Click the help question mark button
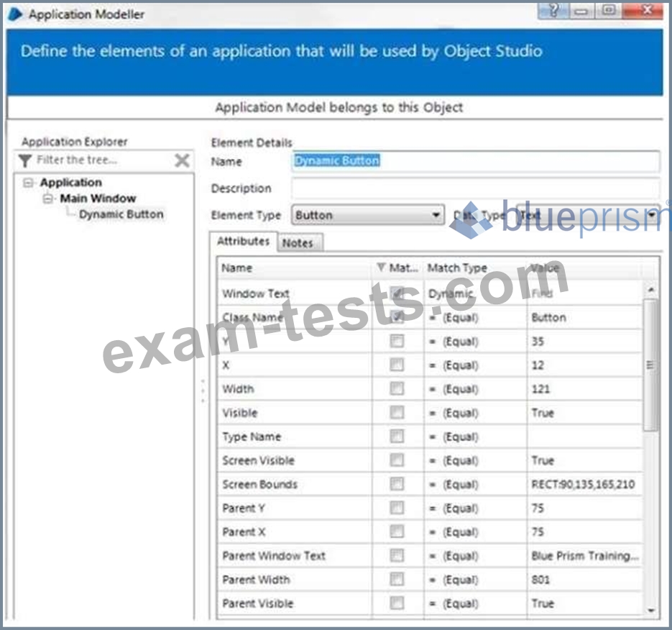 click(x=553, y=9)
